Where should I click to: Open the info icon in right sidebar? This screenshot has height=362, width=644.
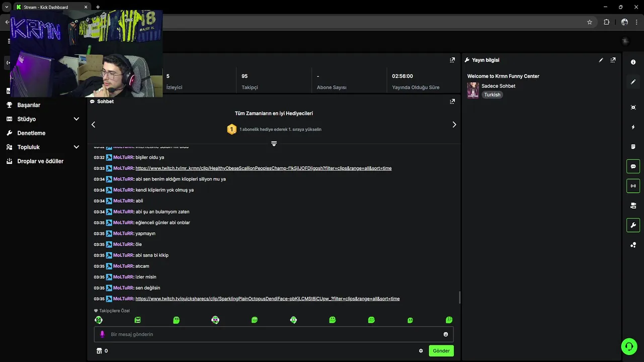[x=633, y=62]
